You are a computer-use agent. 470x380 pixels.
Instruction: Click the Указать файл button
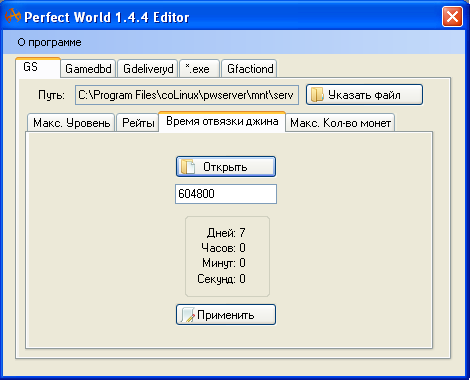(x=364, y=95)
